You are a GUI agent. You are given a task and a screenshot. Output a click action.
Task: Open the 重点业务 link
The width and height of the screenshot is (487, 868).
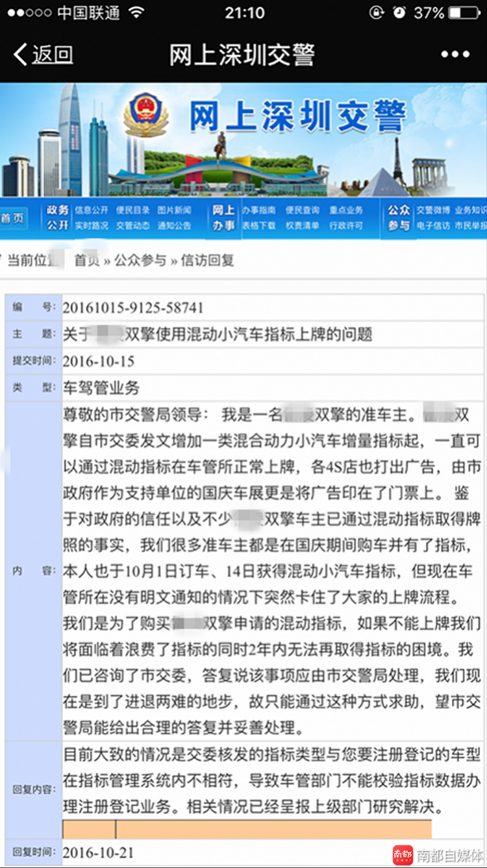coord(346,210)
